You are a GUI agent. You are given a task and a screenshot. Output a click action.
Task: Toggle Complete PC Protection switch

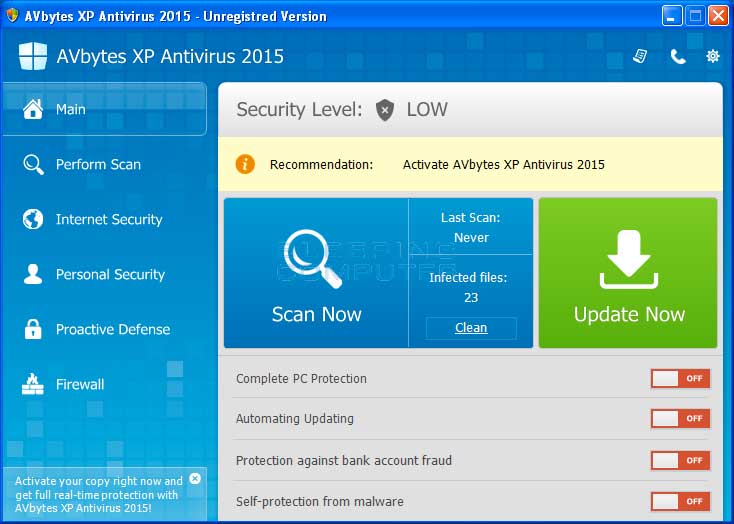[x=680, y=378]
